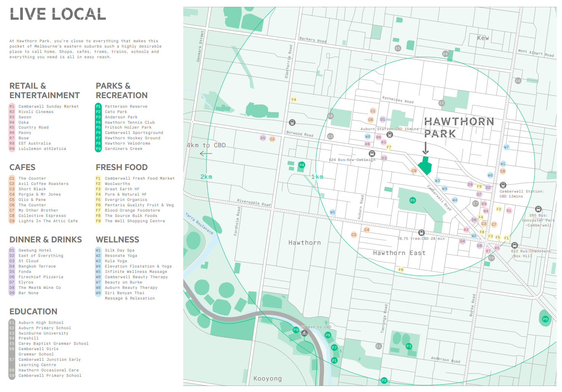Click 'Patterson Reserve' legend entry
Screen dimensions: 562x392
(126, 107)
